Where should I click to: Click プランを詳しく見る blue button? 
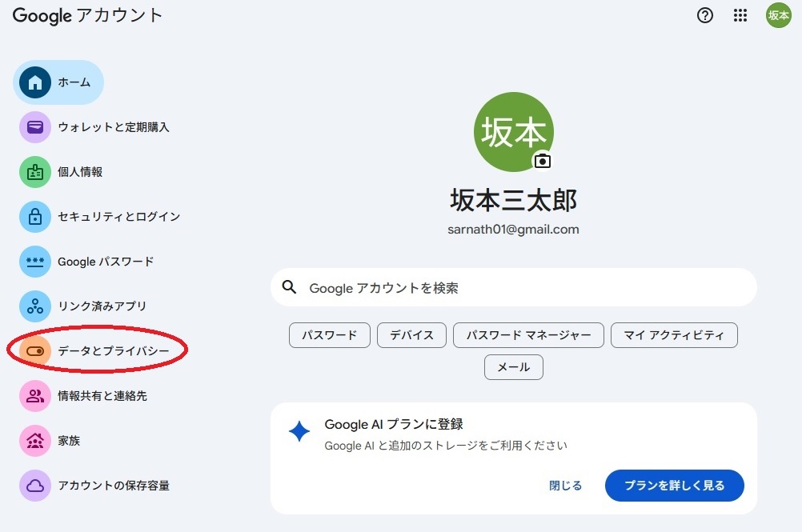675,486
